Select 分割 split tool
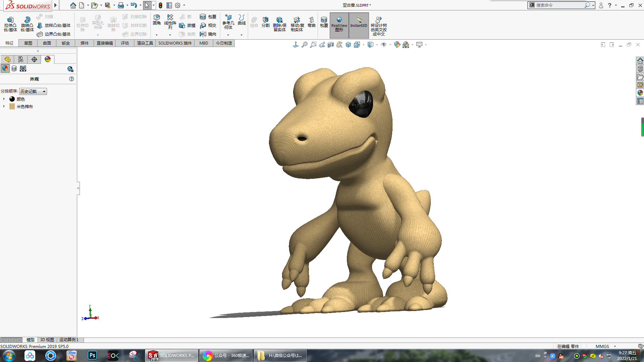The width and height of the screenshot is (644, 362). 266,22
